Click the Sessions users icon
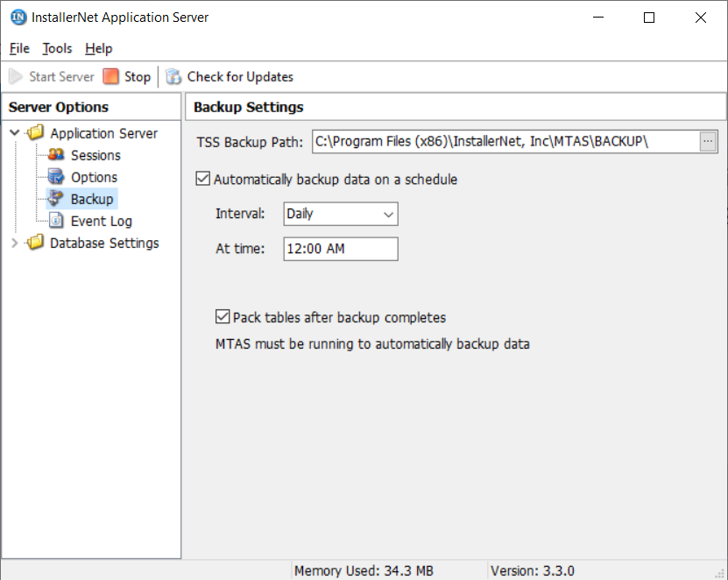The width and height of the screenshot is (728, 580). [56, 154]
